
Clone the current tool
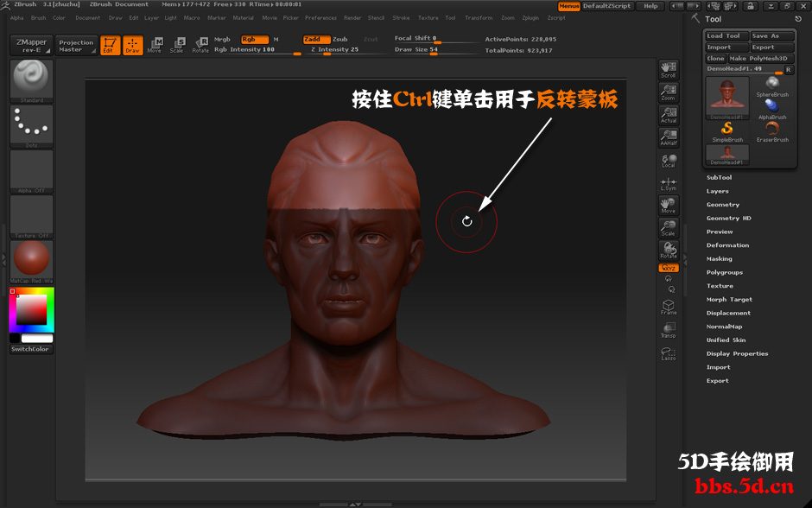715,59
